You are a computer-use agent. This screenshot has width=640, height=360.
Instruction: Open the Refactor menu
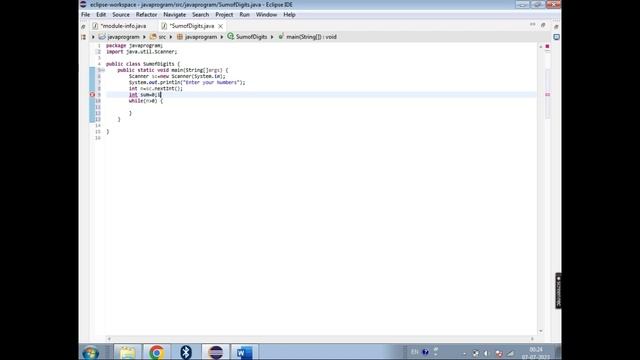coord(146,15)
